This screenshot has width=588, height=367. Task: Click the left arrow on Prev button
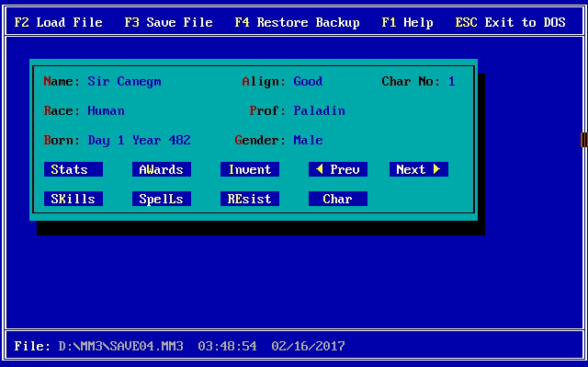pyautogui.click(x=320, y=169)
